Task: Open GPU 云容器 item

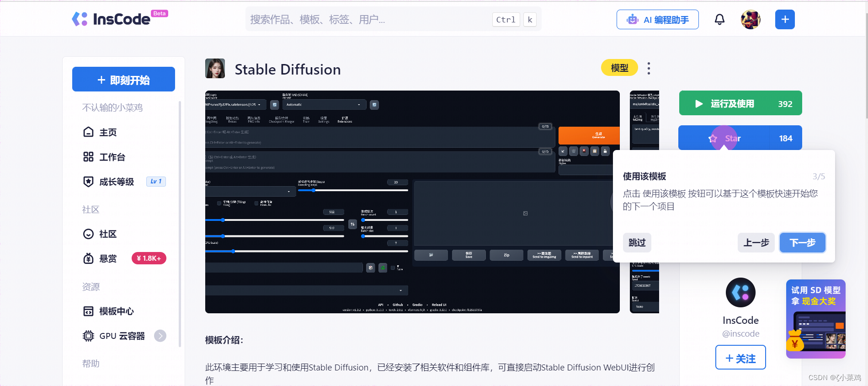Action: 122,336
